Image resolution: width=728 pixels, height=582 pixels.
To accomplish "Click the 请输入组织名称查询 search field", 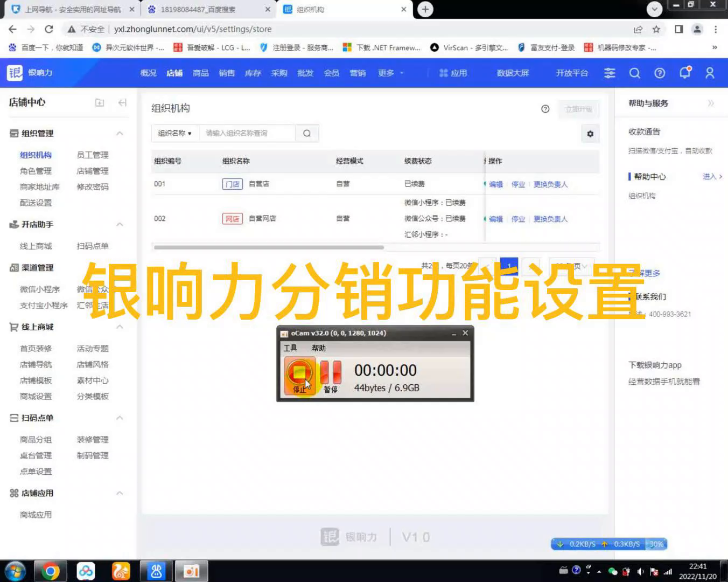I will click(248, 133).
